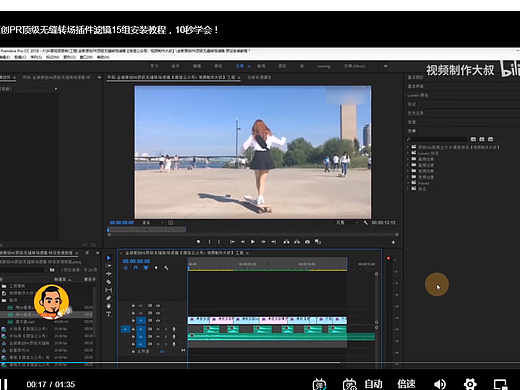520x390 pixels.
Task: Hide track V3 with eye icon
Action: [x=158, y=305]
